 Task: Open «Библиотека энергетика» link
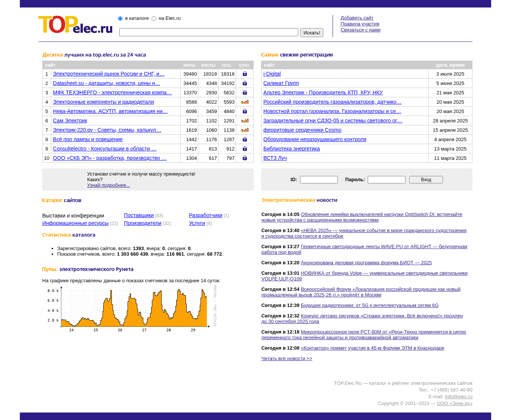click(291, 149)
